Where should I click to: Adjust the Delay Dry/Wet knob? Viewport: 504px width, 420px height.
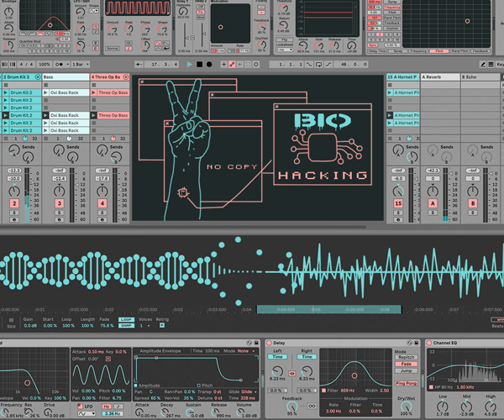406,407
